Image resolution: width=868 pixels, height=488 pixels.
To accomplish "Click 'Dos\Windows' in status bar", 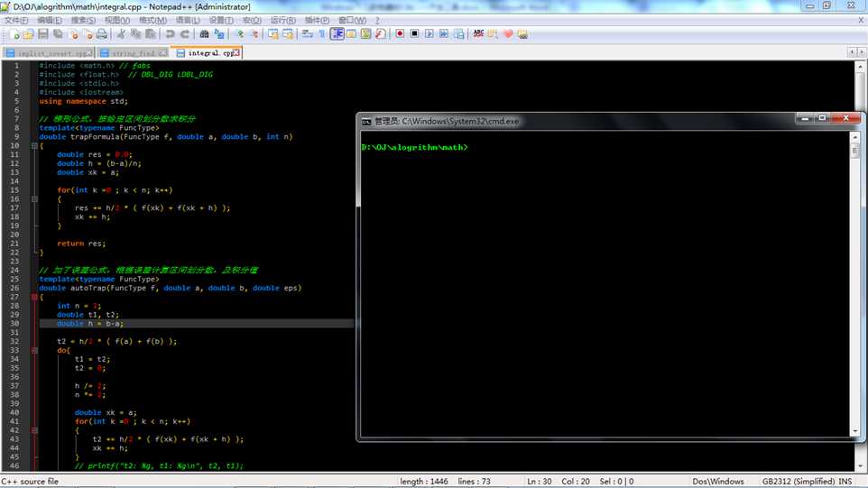I will (x=718, y=482).
